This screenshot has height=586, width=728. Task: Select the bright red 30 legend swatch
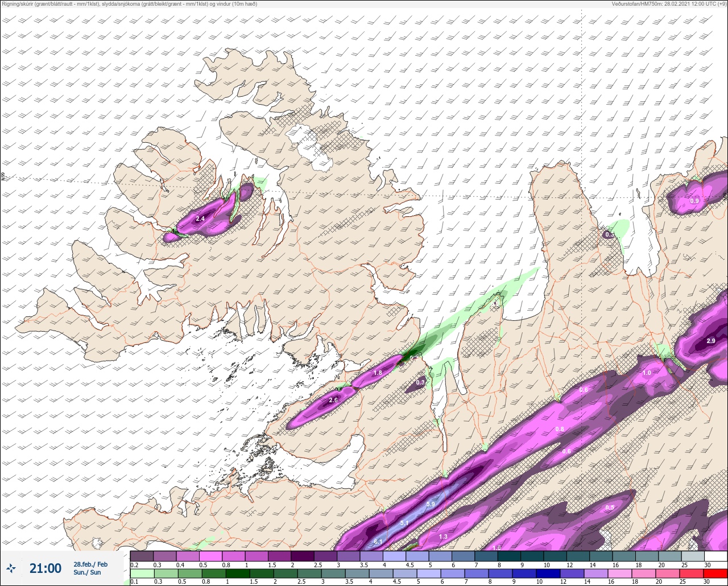point(715,573)
